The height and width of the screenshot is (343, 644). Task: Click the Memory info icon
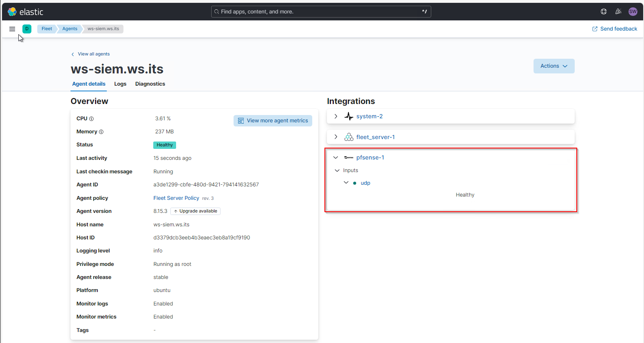tap(101, 132)
